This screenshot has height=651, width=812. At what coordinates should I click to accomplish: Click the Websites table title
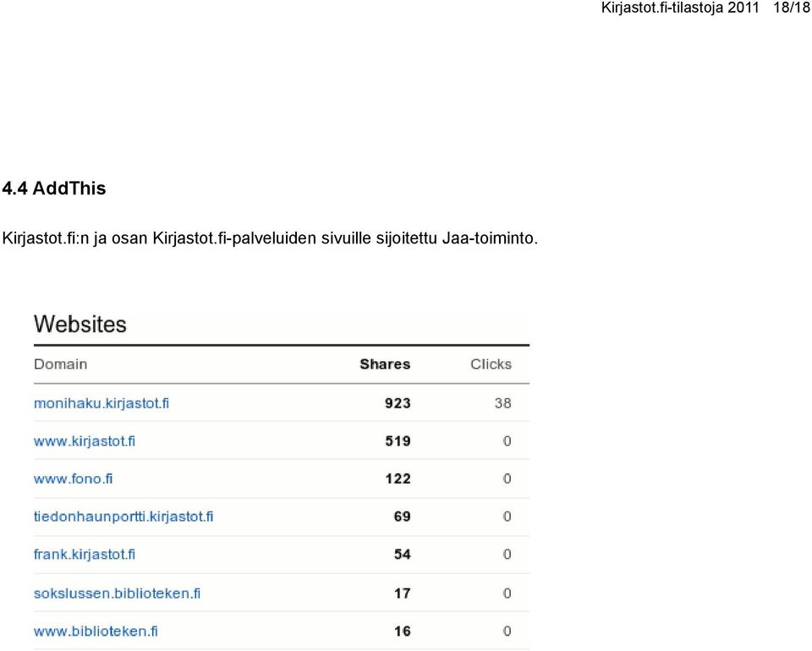(80, 325)
